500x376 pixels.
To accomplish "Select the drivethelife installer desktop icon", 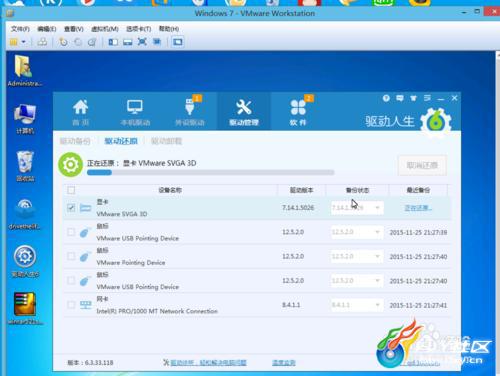I will [25, 214].
